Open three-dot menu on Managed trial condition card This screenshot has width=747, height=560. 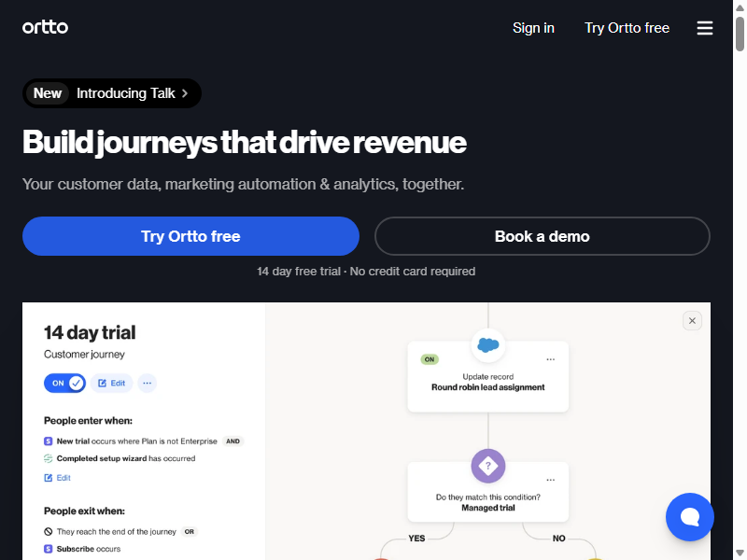point(550,480)
